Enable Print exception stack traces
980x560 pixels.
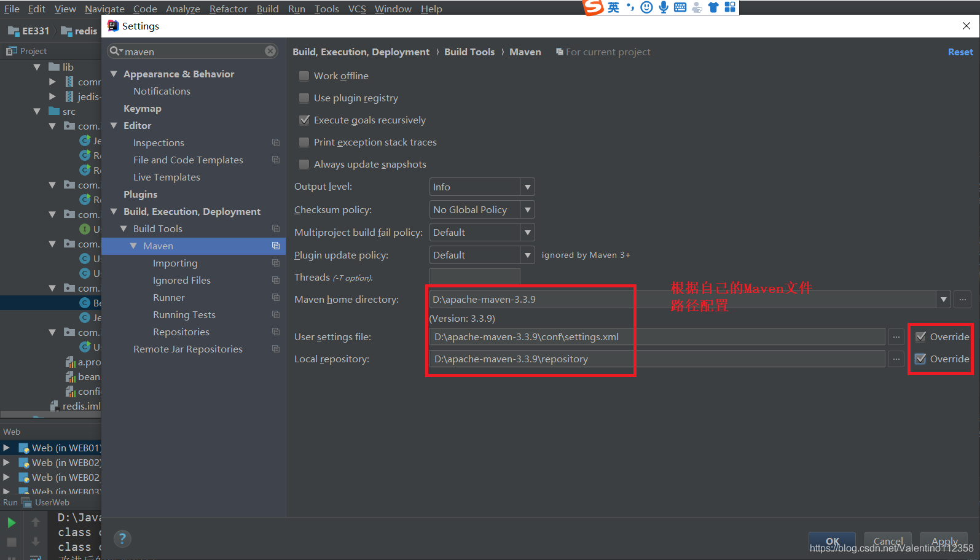[x=304, y=142]
